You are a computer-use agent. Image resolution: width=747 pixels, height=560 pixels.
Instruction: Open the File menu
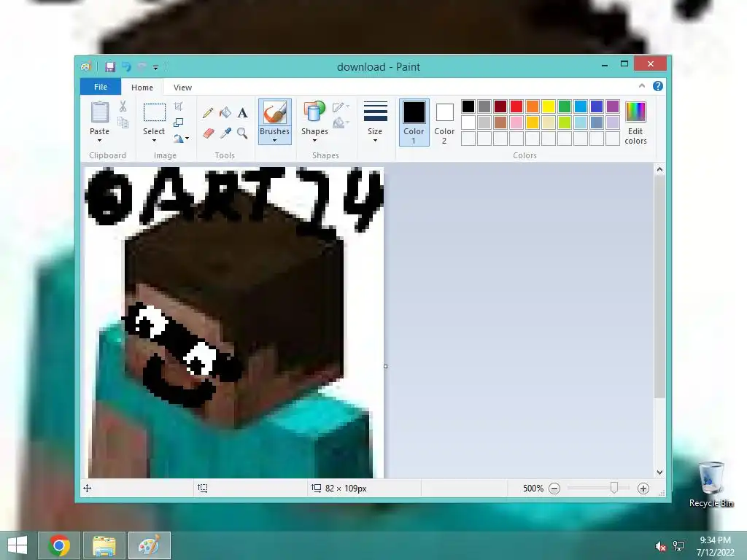pos(101,87)
